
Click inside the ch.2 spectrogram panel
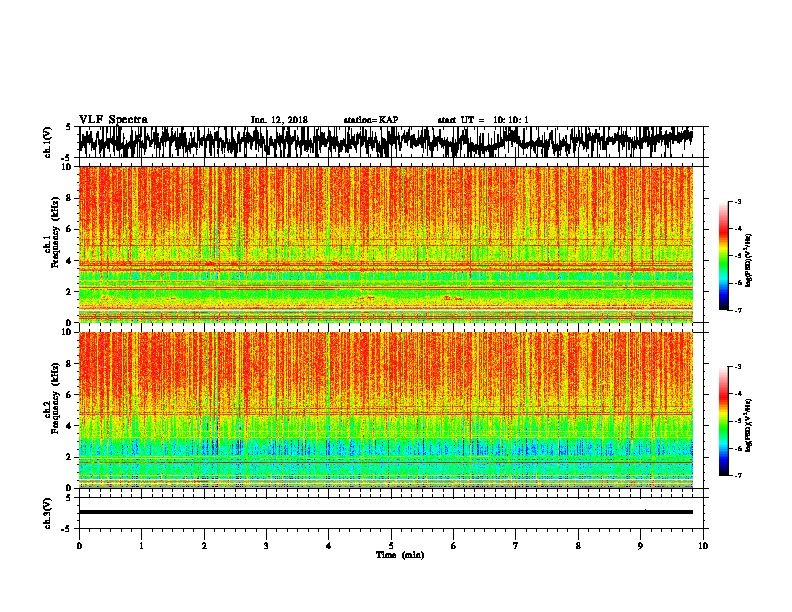(x=385, y=410)
